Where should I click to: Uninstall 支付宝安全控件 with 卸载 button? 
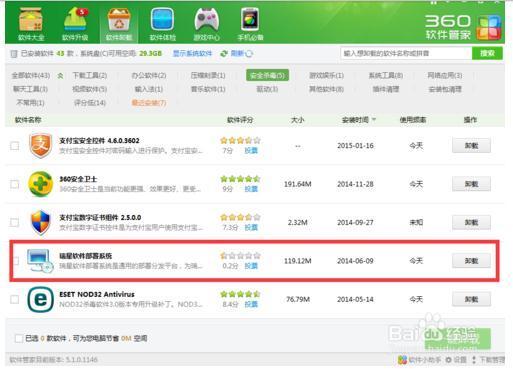pos(471,146)
